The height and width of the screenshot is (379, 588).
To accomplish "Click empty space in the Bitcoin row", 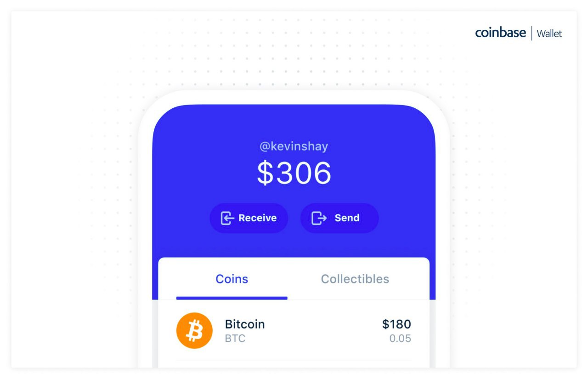I will click(x=322, y=331).
